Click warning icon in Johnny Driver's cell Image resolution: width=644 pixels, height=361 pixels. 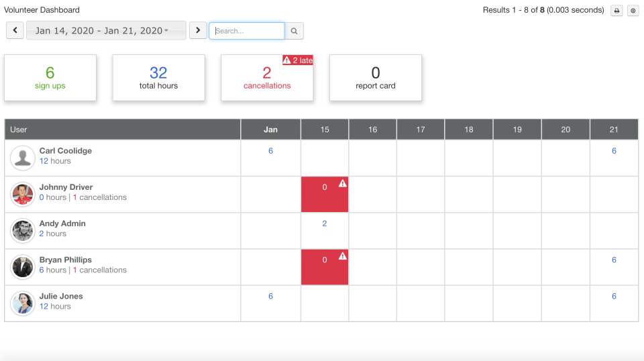pos(342,183)
